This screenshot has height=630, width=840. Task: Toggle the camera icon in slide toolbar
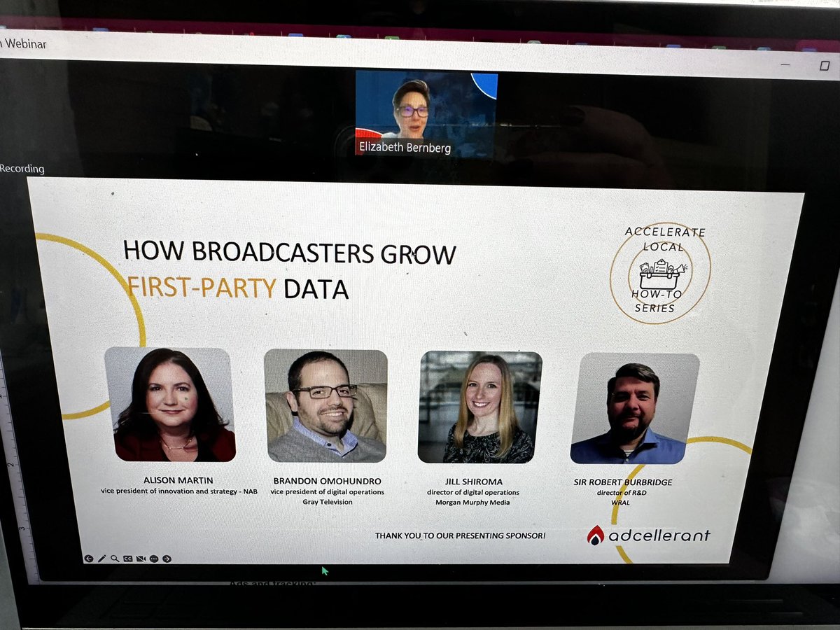tap(141, 559)
